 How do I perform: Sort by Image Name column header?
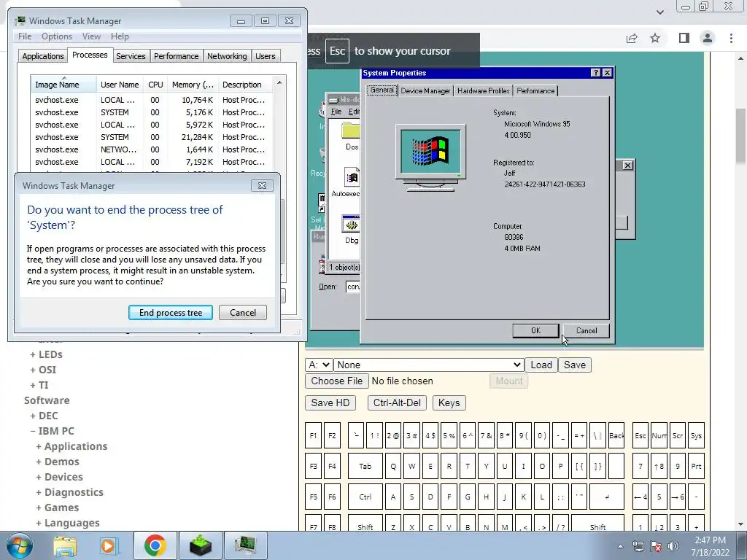point(63,85)
